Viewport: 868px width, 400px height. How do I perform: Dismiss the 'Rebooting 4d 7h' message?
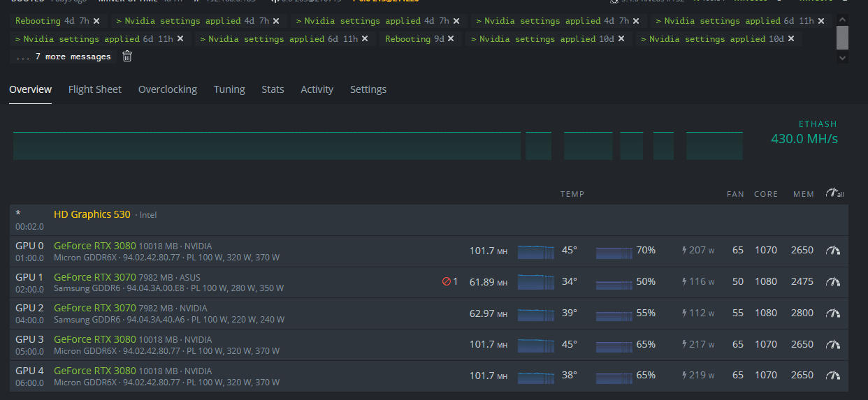(x=96, y=22)
